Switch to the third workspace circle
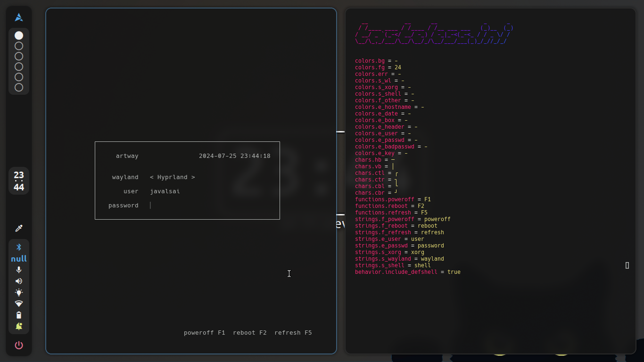Image resolution: width=644 pixels, height=362 pixels. tap(19, 56)
